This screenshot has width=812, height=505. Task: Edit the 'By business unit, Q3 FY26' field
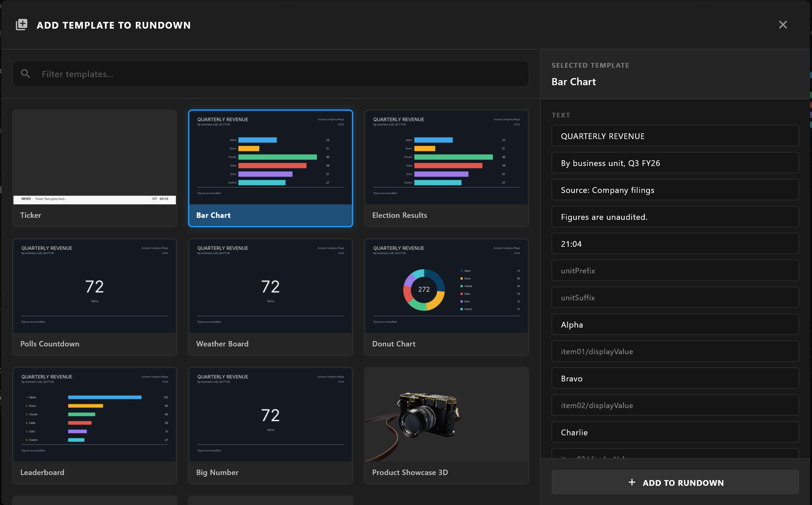675,163
